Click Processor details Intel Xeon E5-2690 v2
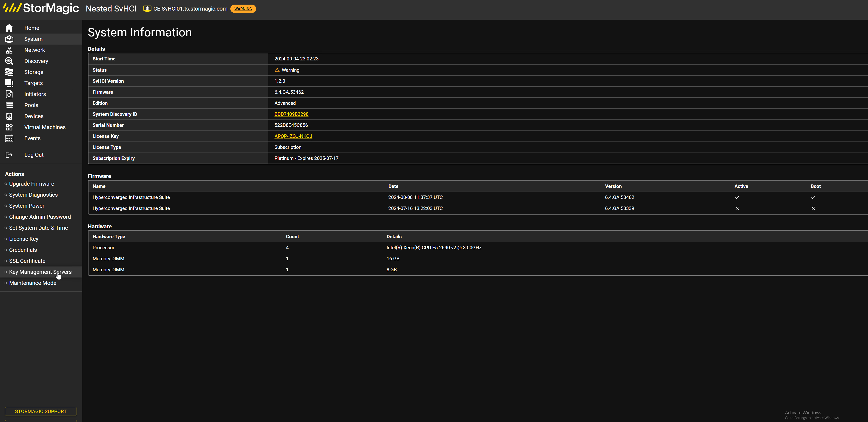The height and width of the screenshot is (422, 868). (434, 248)
